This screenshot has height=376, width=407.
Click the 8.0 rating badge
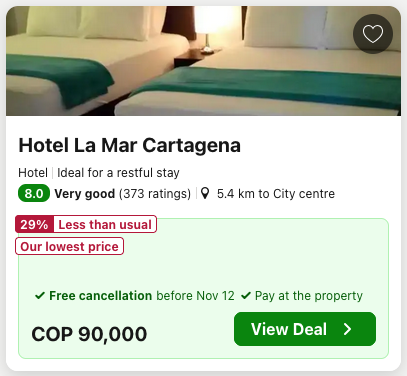34,193
